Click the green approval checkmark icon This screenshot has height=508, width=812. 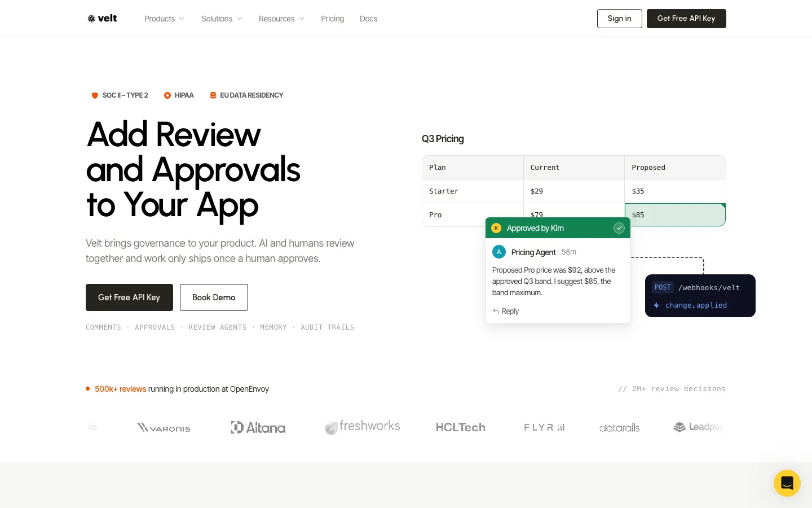pos(619,228)
